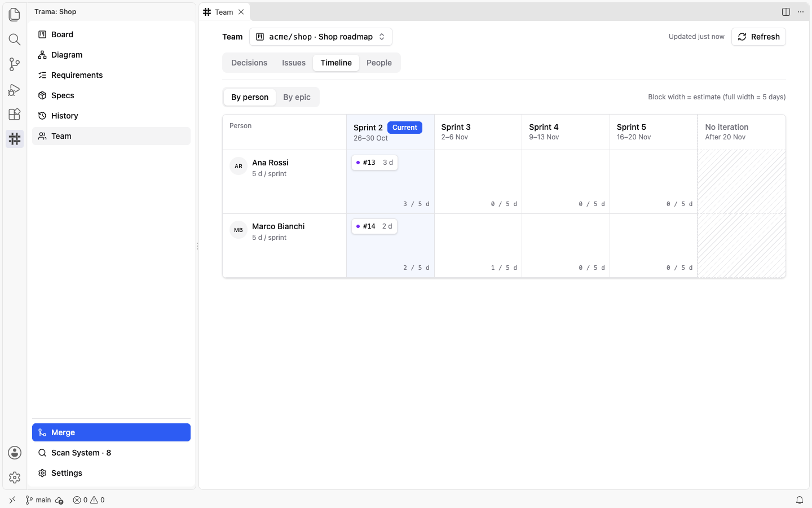The width and height of the screenshot is (812, 508).
Task: Open the Accounts avatar icon
Action: click(x=15, y=453)
